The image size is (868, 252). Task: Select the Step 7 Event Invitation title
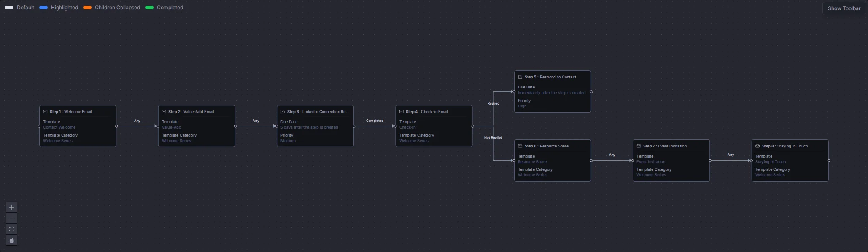pos(665,146)
